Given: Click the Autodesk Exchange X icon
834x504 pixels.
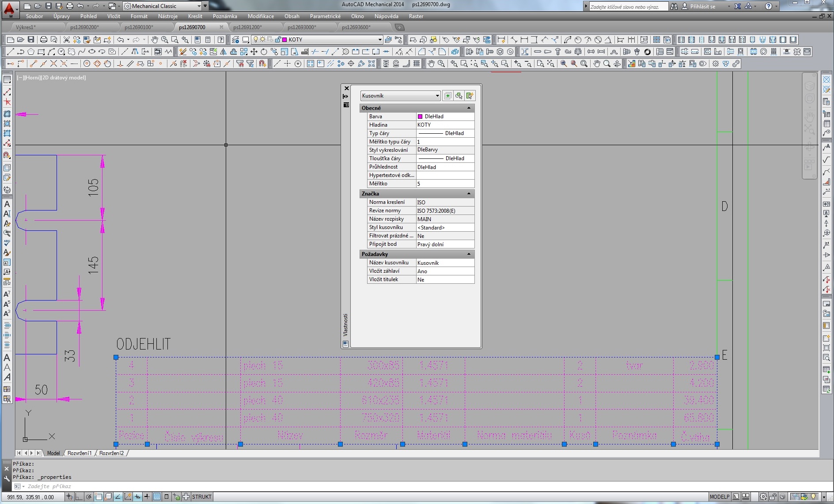Looking at the screenshot, I should [x=738, y=7].
